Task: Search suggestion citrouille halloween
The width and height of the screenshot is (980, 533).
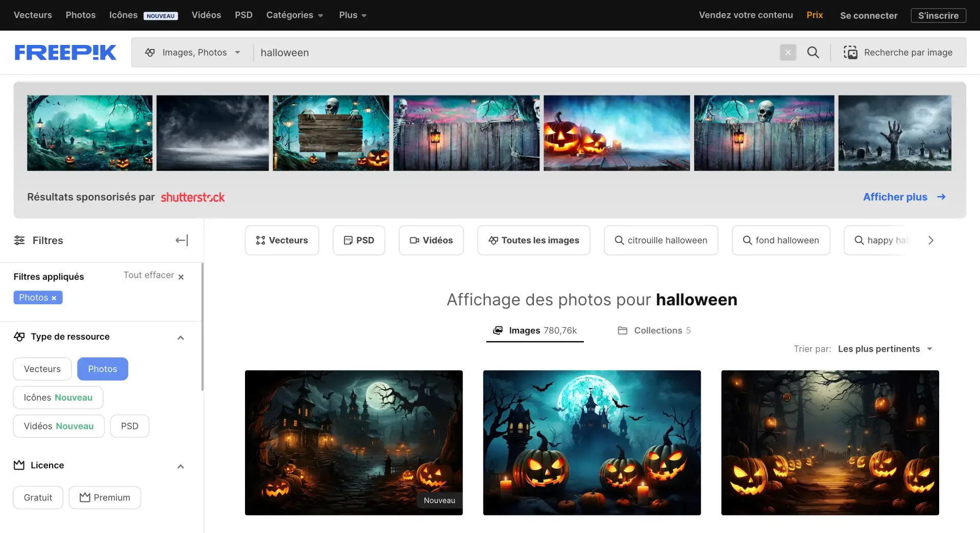Action: point(661,240)
